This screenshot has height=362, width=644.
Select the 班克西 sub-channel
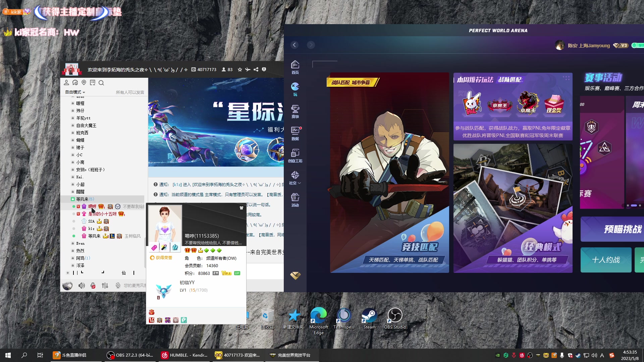82,133
